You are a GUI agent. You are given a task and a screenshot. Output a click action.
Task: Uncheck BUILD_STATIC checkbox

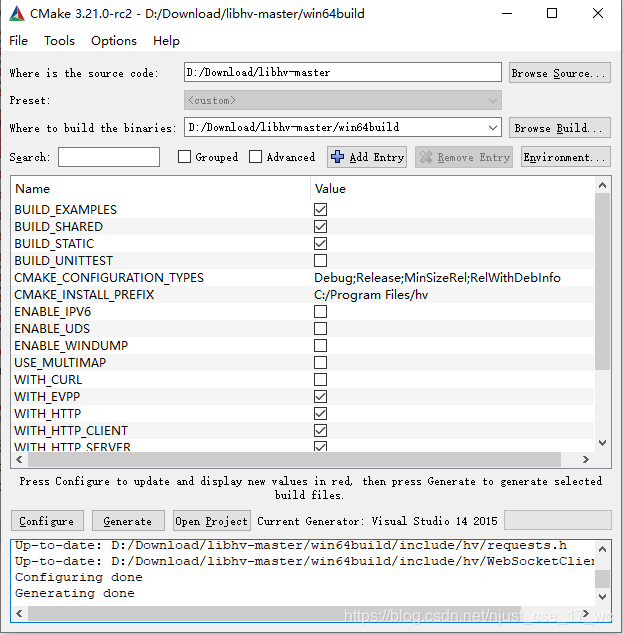click(x=320, y=243)
